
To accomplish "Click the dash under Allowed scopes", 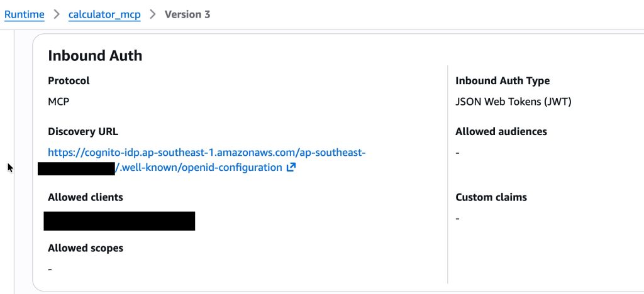I will [50, 269].
